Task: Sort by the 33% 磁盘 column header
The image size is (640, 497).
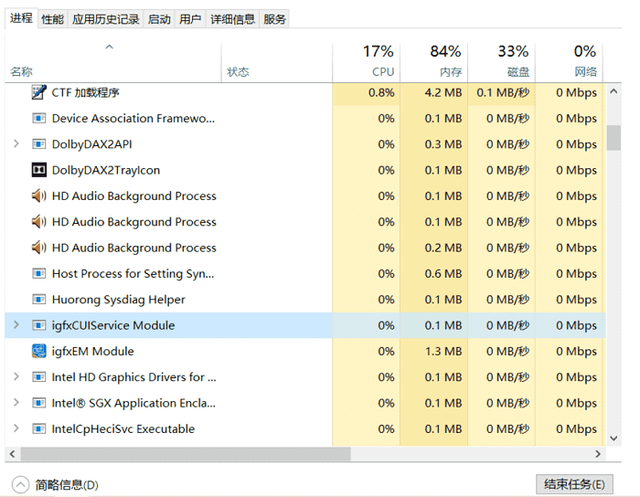Action: click(x=502, y=62)
